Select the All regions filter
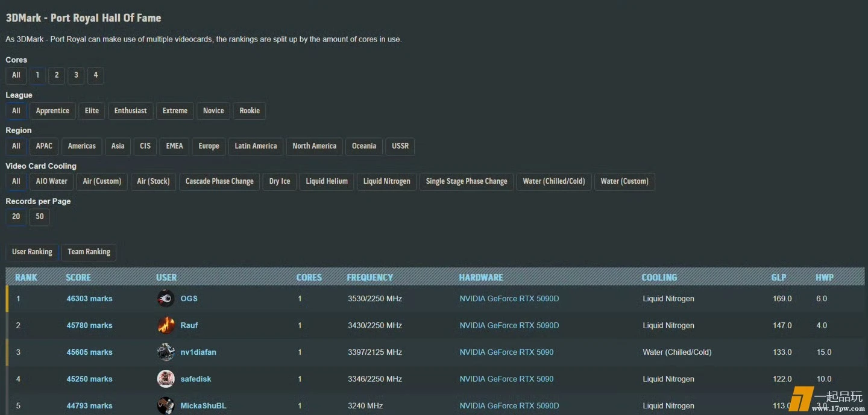Screen dimensions: 868x415 (x=16, y=146)
